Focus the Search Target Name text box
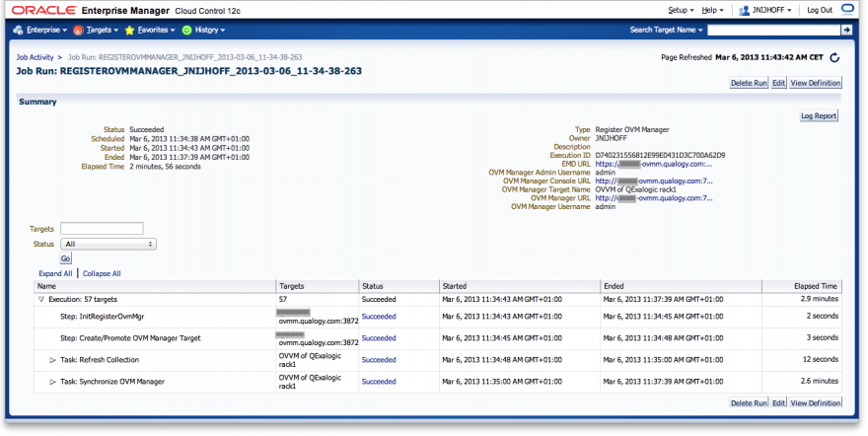 point(774,30)
